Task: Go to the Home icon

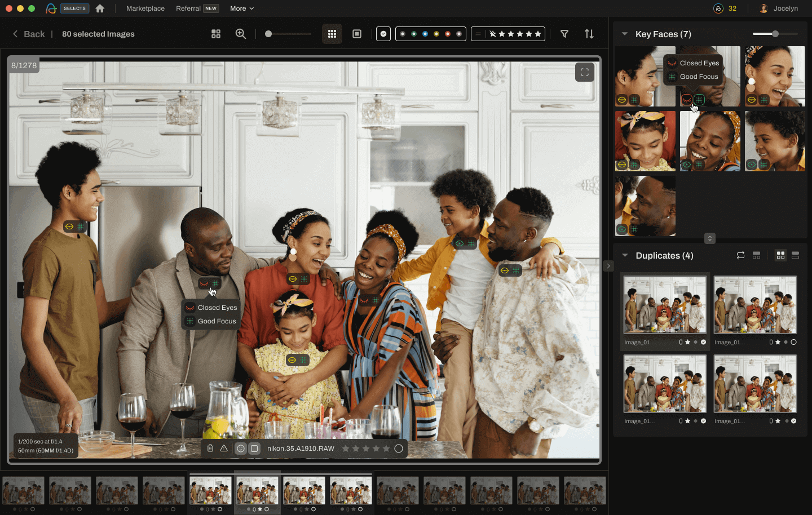Action: pos(100,8)
